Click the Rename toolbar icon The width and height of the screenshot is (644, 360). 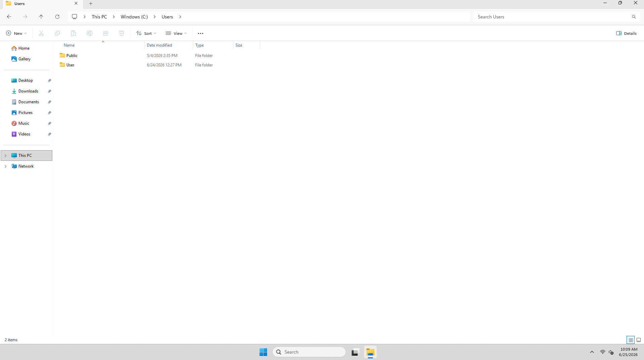pyautogui.click(x=90, y=33)
